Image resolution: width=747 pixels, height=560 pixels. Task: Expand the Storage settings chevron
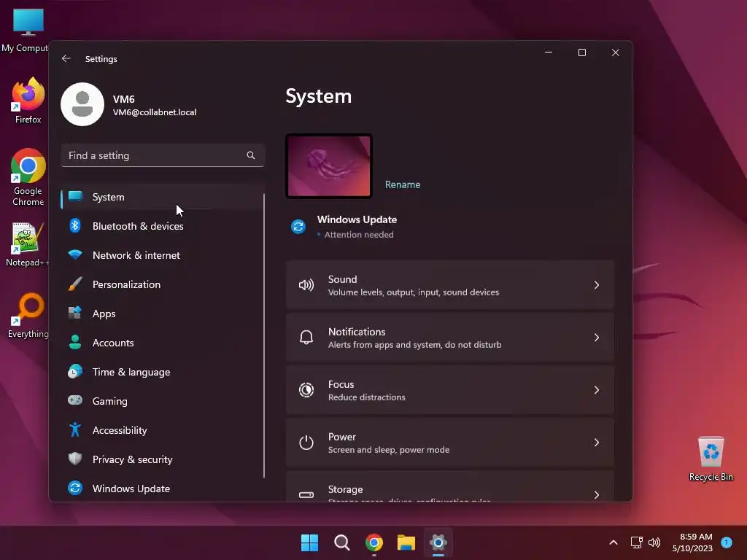(x=597, y=495)
